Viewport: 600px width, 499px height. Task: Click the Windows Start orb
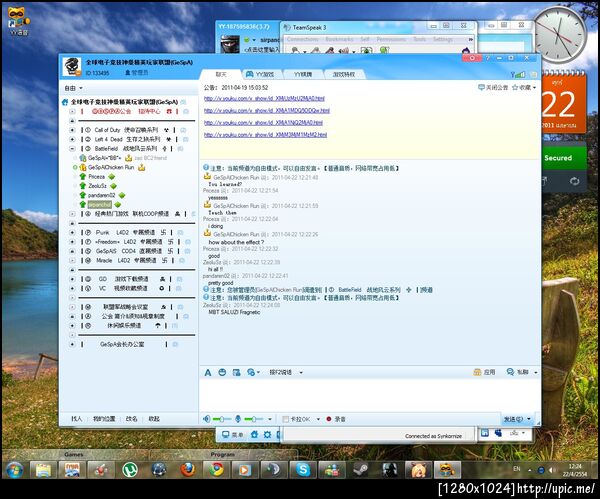point(14,470)
